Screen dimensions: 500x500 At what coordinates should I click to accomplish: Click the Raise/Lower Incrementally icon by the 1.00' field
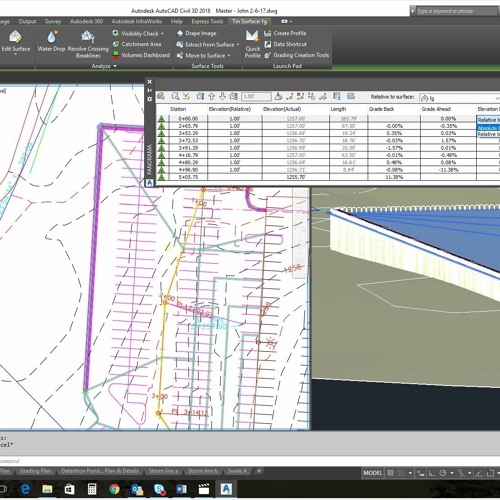pyautogui.click(x=234, y=96)
